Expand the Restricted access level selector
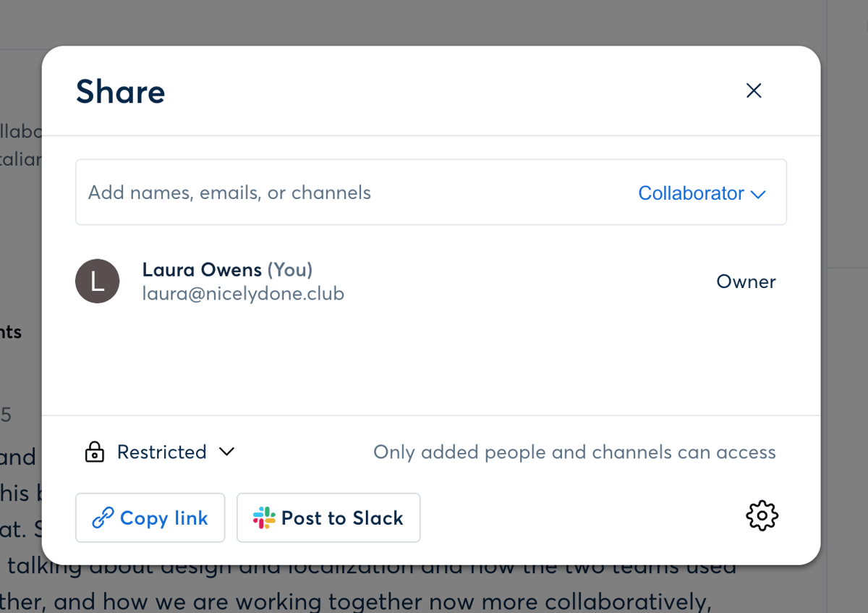The width and height of the screenshot is (868, 613). tap(161, 452)
